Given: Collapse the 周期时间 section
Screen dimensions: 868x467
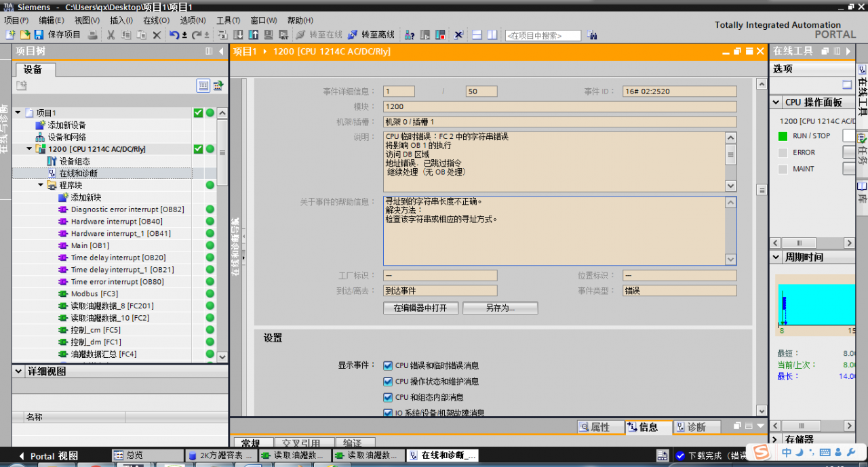Looking at the screenshot, I should (776, 258).
